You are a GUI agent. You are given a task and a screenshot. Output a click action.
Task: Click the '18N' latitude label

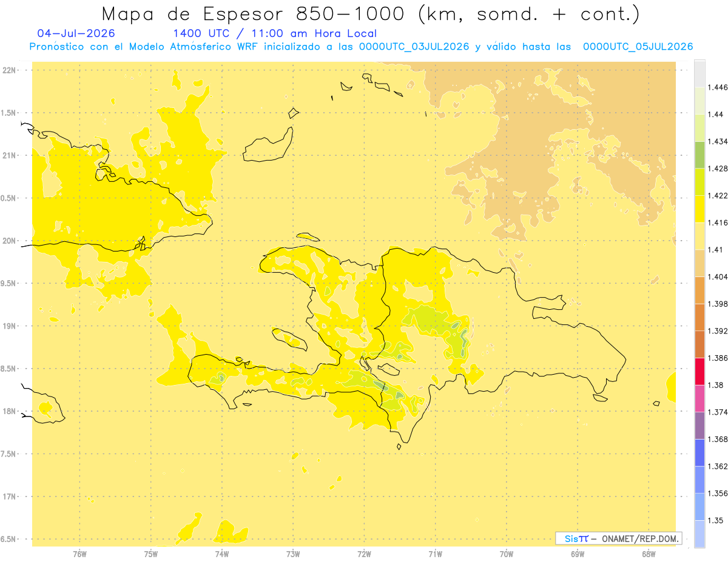pos(9,411)
